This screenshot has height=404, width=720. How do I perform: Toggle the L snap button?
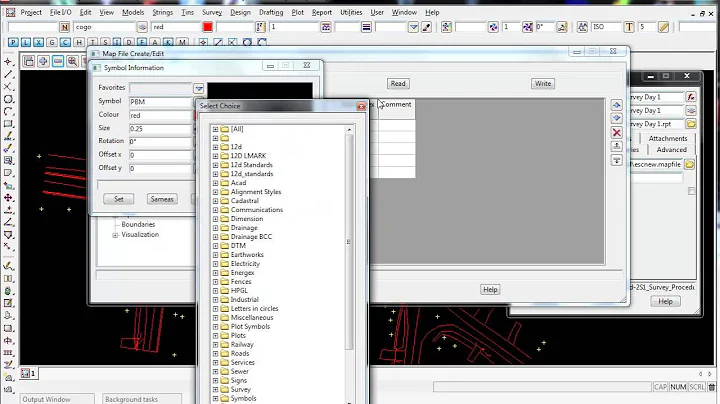point(26,43)
